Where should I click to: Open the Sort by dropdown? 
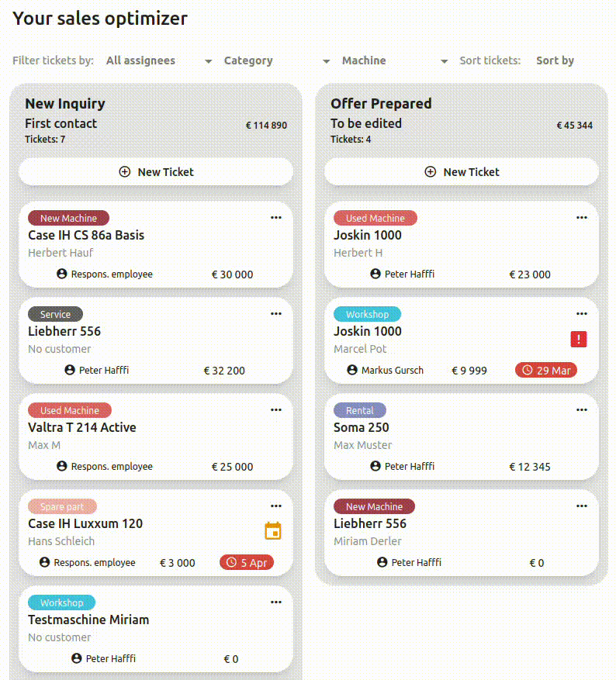[x=555, y=60]
